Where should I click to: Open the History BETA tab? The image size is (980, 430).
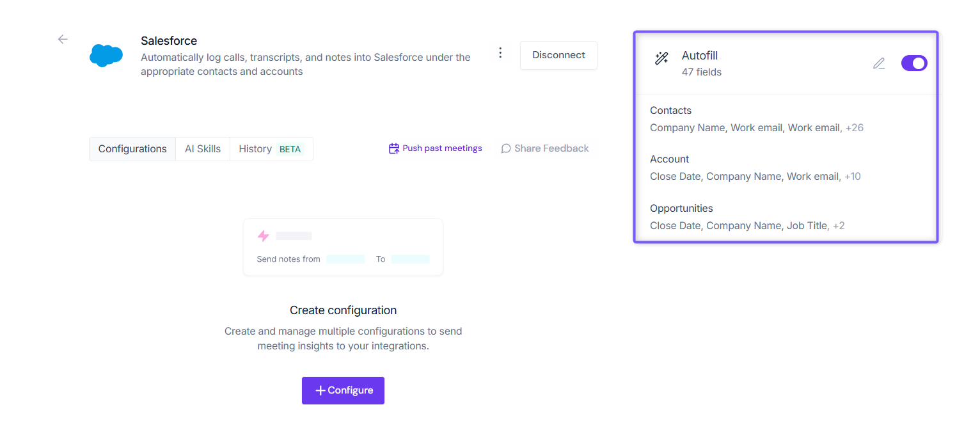[x=271, y=149]
